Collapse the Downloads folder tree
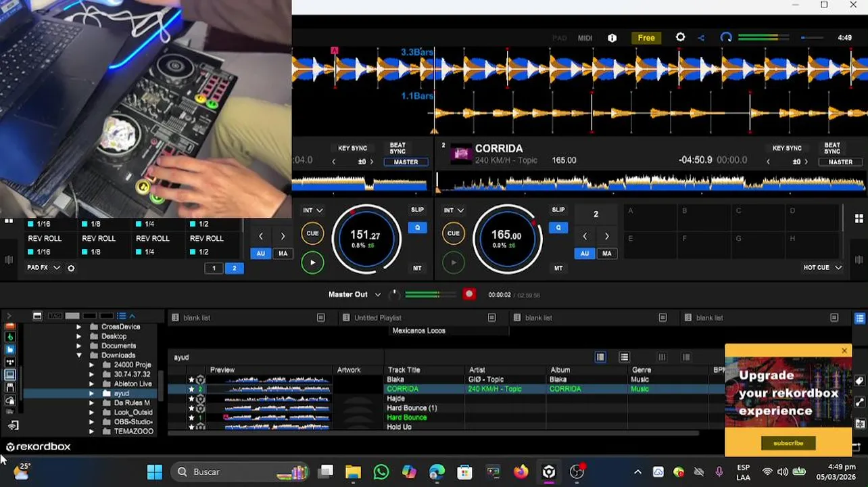 [x=79, y=355]
